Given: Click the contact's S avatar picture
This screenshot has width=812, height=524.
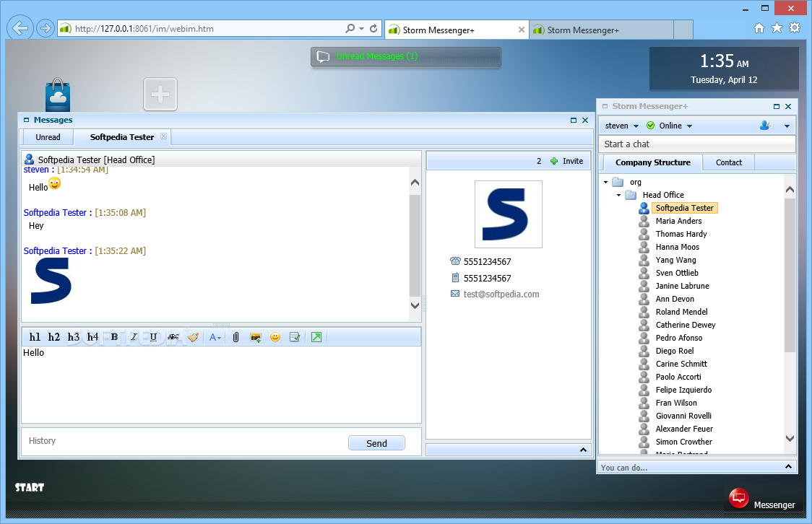Looking at the screenshot, I should 508,214.
